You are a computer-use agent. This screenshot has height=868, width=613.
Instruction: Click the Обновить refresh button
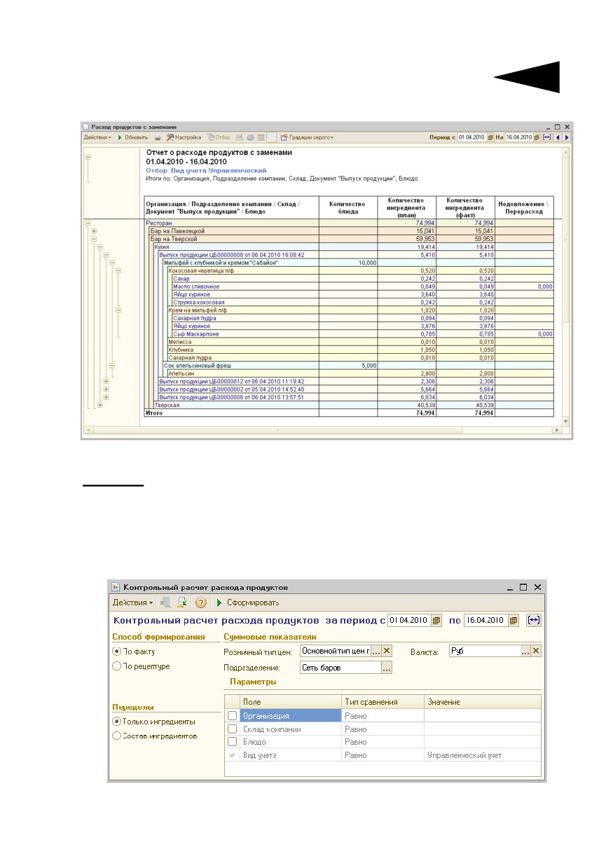(132, 137)
